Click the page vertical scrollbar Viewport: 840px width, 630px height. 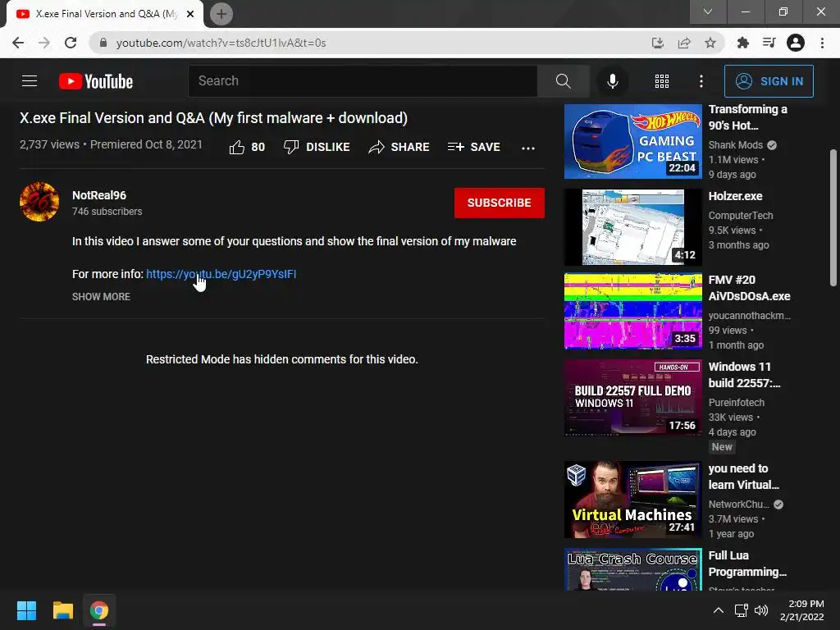(833, 217)
